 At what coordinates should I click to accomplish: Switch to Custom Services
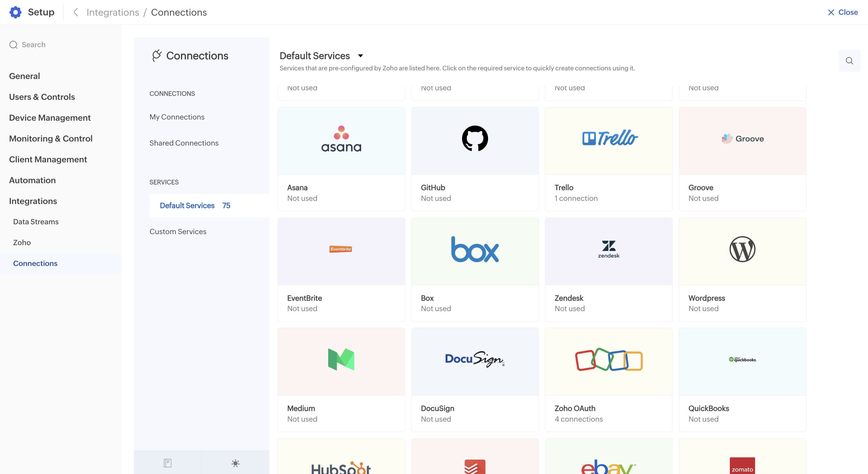point(178,231)
